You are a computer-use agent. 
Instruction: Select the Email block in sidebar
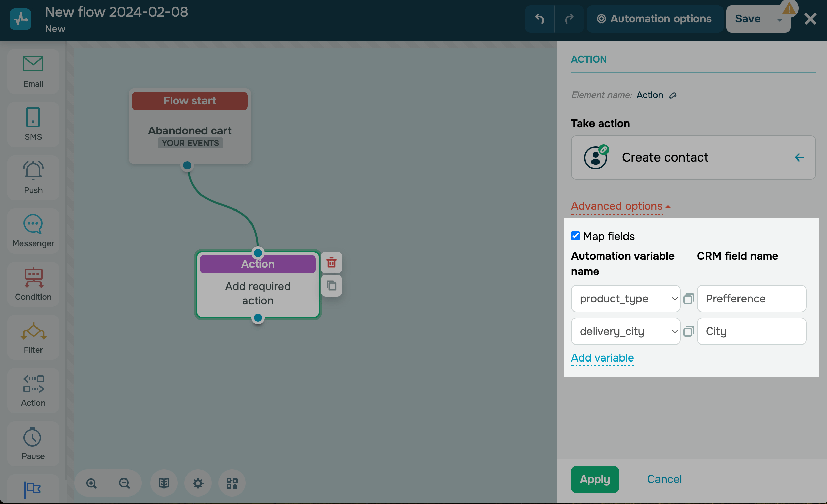(x=33, y=71)
